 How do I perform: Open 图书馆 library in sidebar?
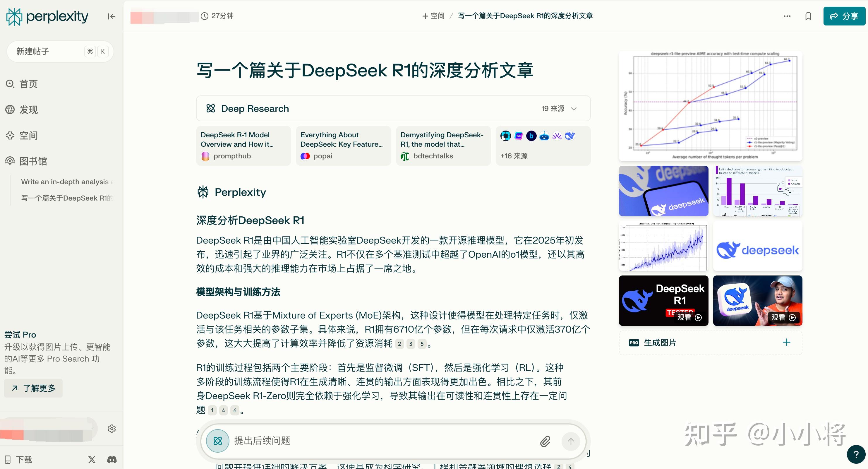[26, 161]
